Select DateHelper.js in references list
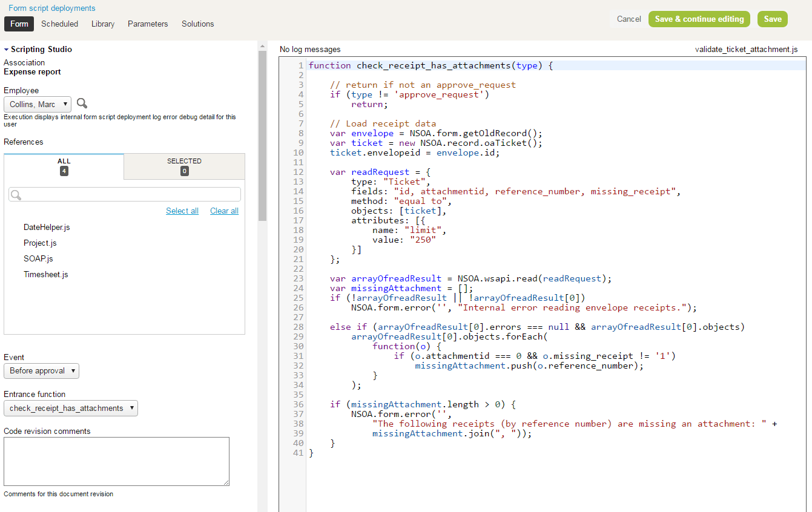 click(47, 227)
